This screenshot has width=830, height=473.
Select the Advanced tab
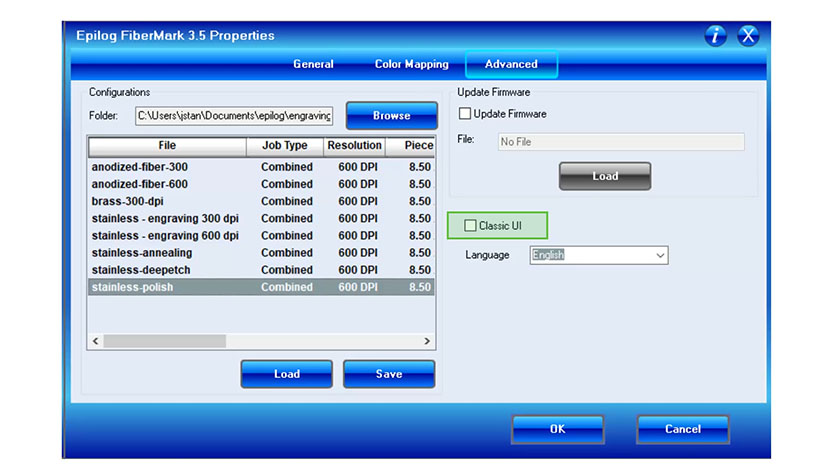511,64
